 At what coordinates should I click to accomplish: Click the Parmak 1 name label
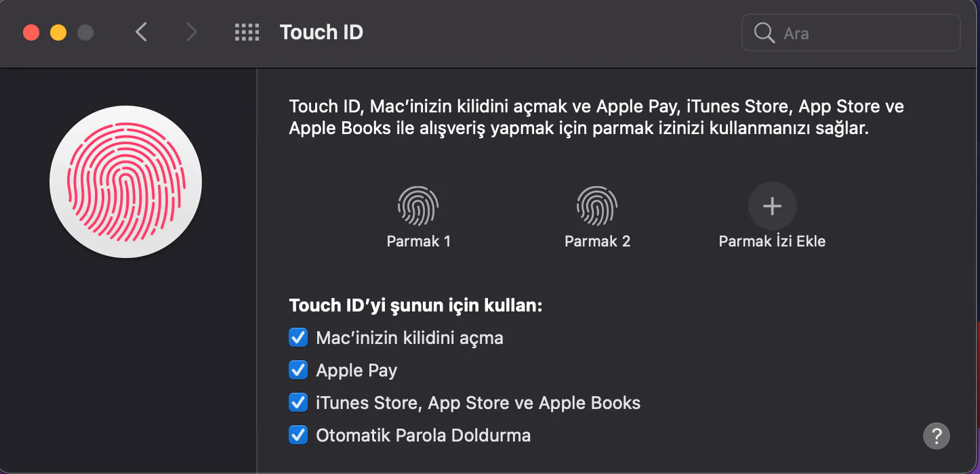[x=418, y=241]
